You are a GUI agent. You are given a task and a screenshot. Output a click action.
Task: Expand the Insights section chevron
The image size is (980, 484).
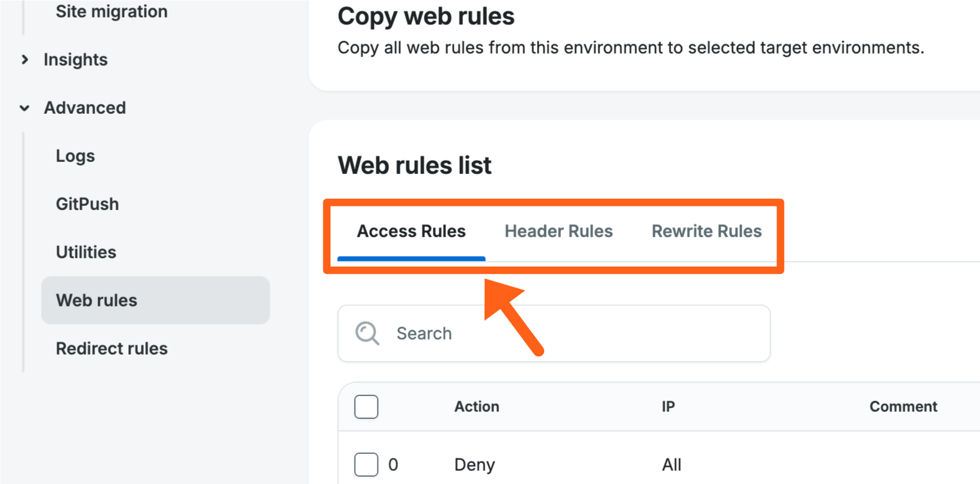[x=25, y=60]
